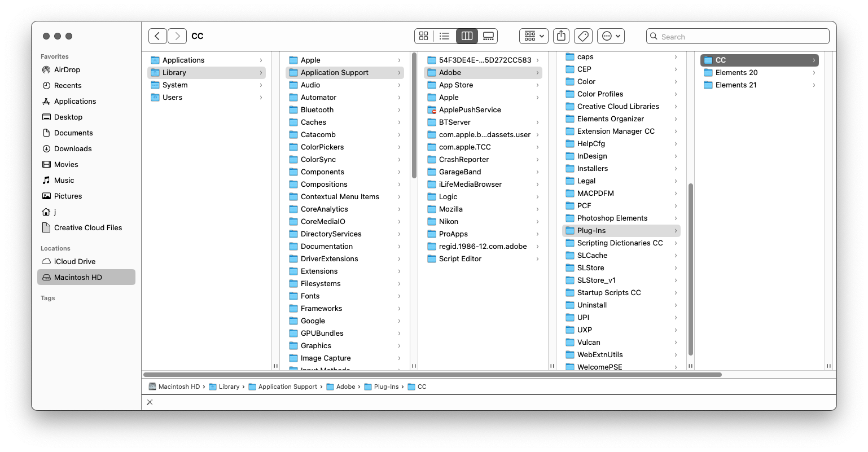Screen dimensions: 868x452
Task: Select the System folder in first column
Action: (x=207, y=85)
